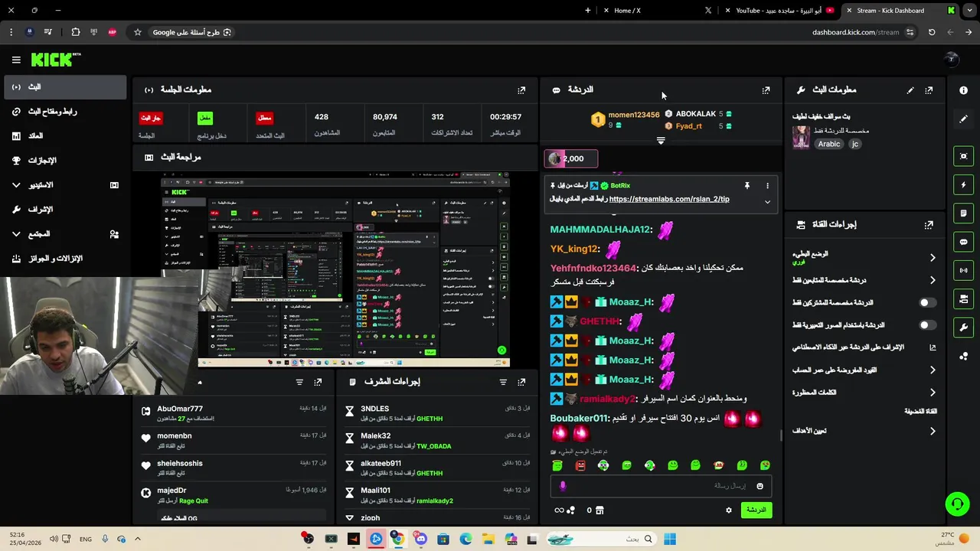This screenshot has width=980, height=551.
Task: Click the pencil edit icon in right rail
Action: pos(963,119)
